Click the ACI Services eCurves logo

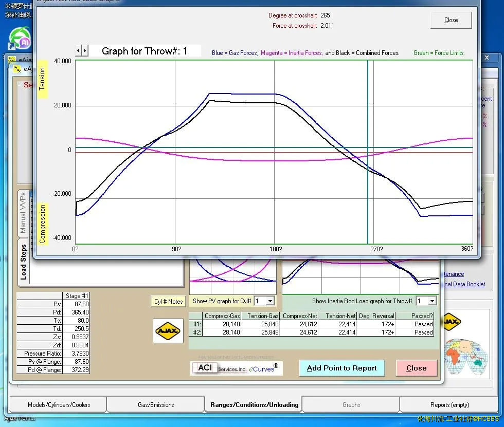236,368
